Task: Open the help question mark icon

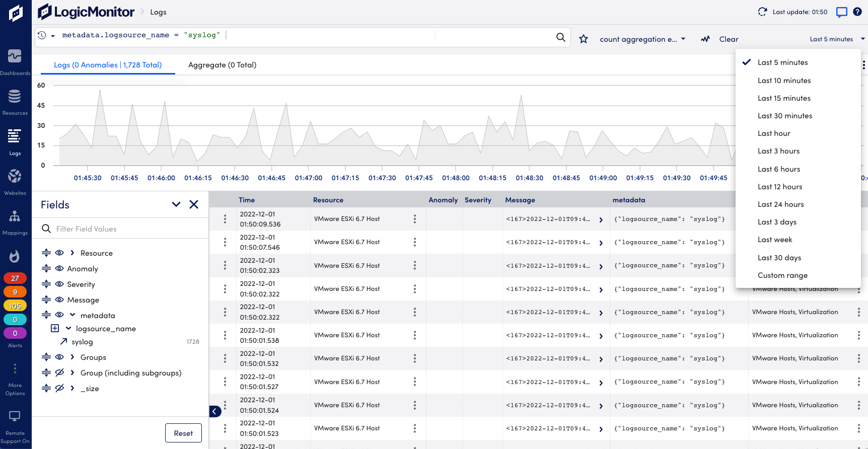Action: (x=857, y=12)
